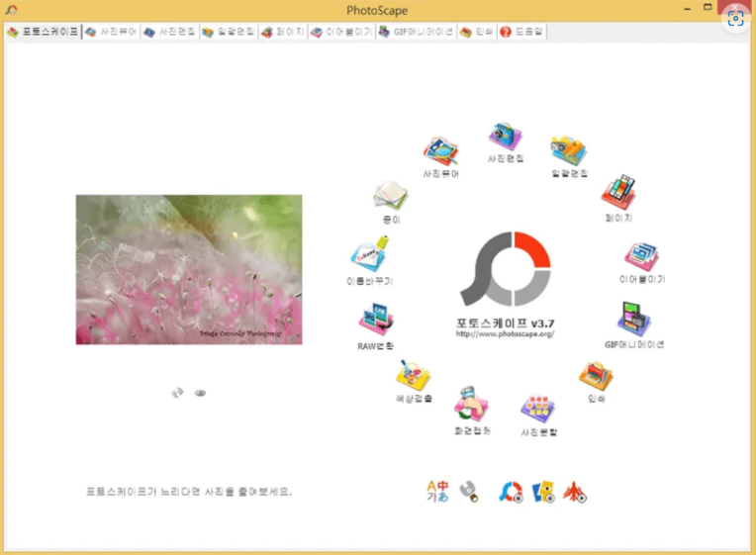Switch to the 사진뷰어 tab

(x=112, y=32)
